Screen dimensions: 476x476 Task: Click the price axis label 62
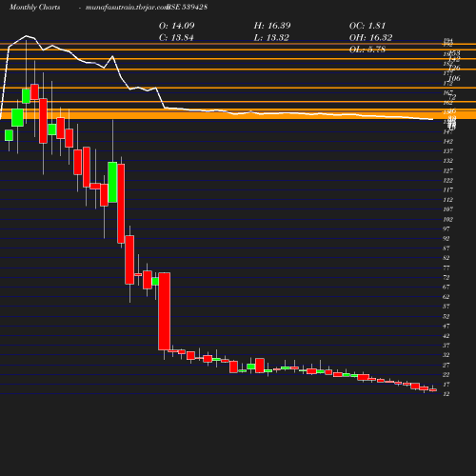[x=446, y=297]
